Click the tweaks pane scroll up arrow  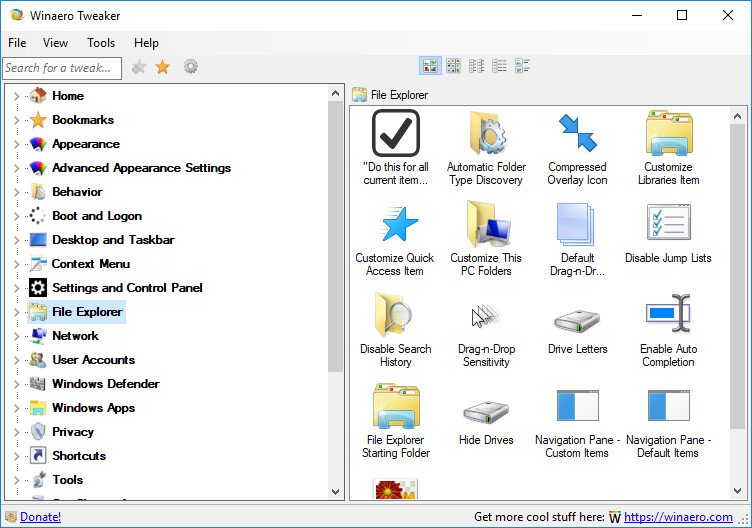click(x=738, y=116)
